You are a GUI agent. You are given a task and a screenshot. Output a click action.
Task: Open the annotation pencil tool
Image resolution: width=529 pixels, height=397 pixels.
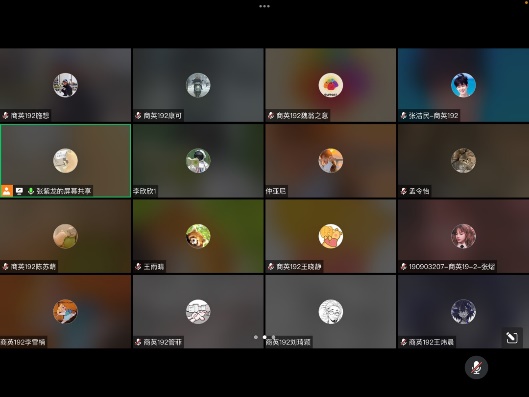point(512,337)
